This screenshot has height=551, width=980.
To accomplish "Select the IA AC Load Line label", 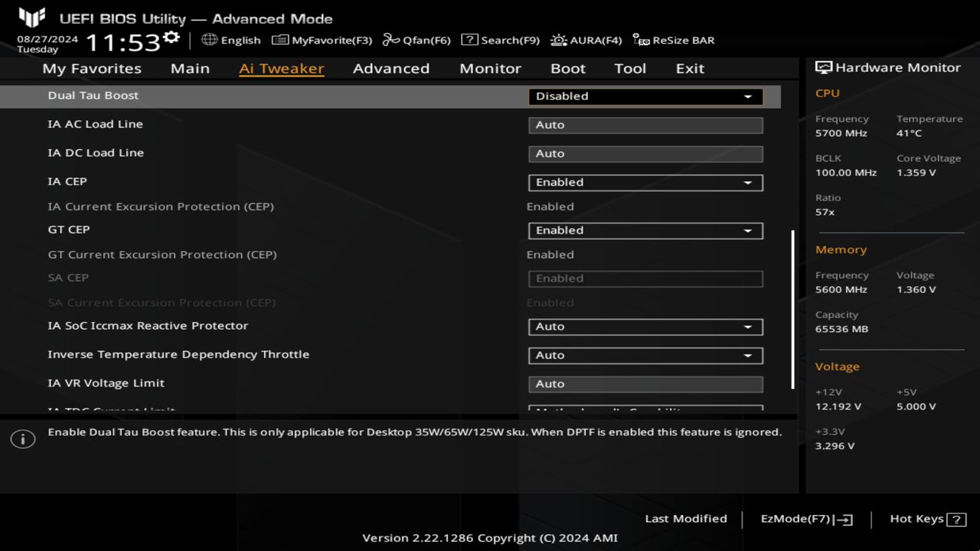I will pyautogui.click(x=95, y=124).
